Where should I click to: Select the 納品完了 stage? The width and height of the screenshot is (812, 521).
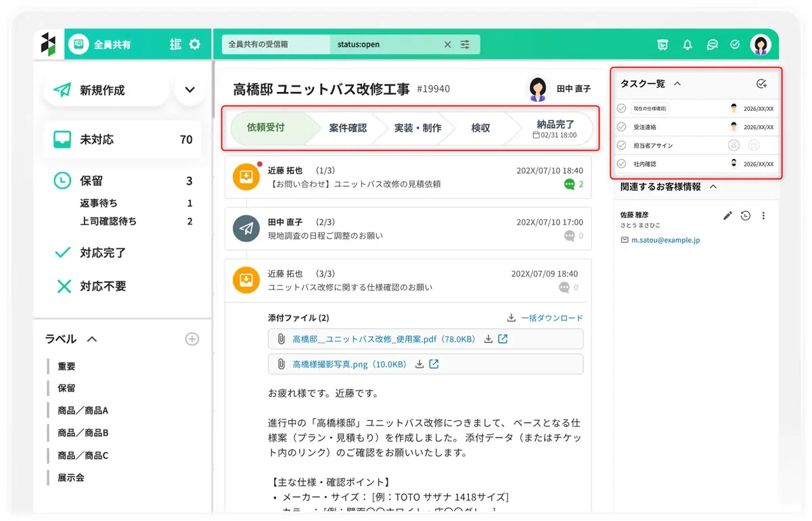pyautogui.click(x=555, y=128)
